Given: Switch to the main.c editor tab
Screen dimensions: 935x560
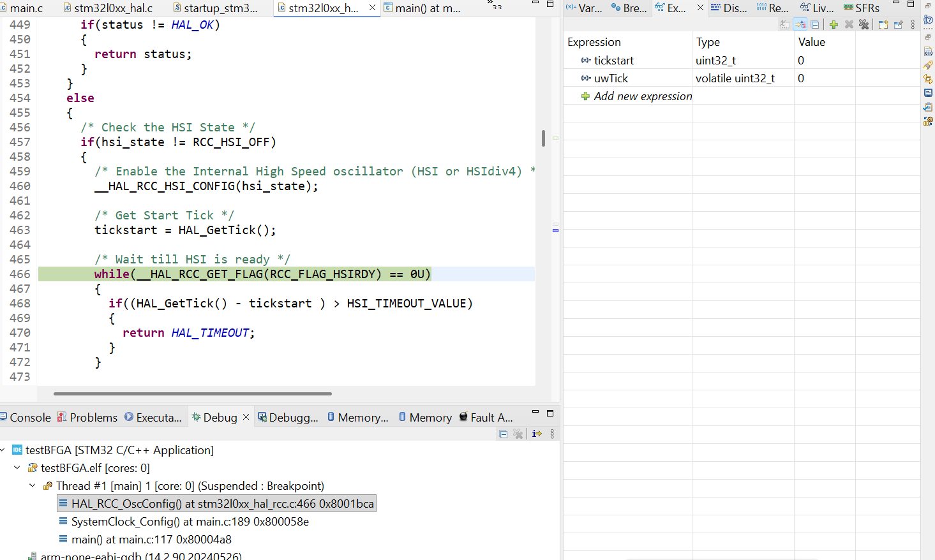Looking at the screenshot, I should pos(22,8).
